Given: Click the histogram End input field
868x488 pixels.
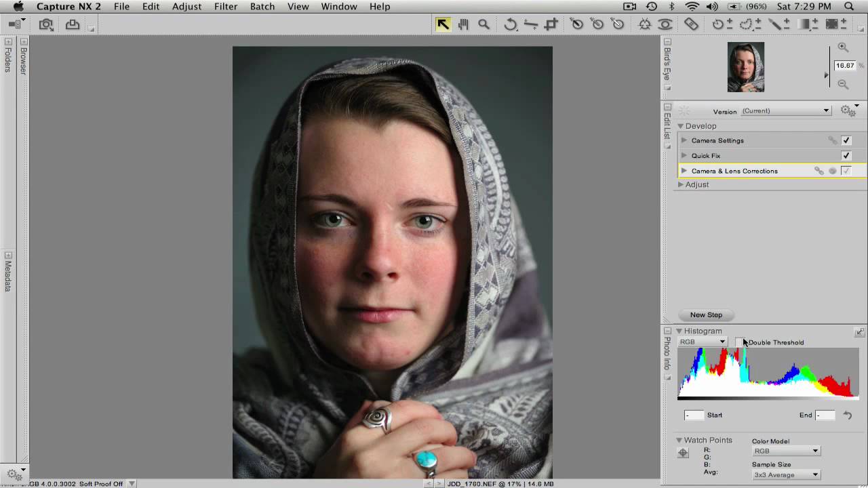Looking at the screenshot, I should click(825, 415).
